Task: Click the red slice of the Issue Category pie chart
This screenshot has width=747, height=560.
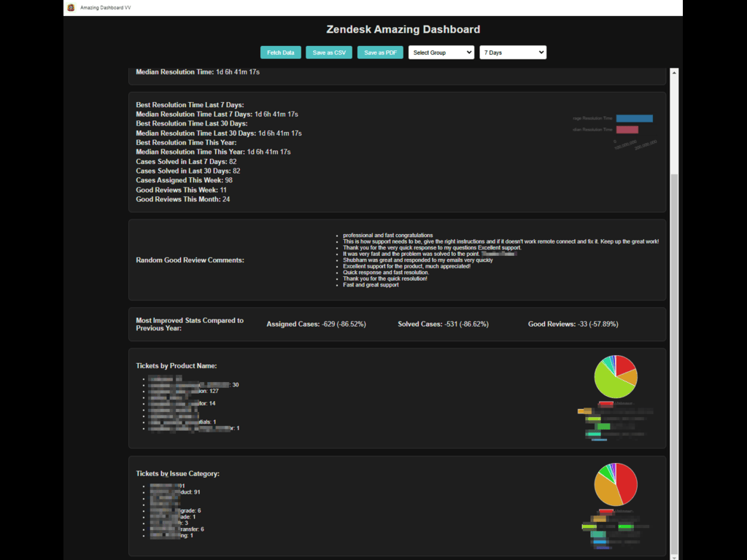Action: coord(627,481)
